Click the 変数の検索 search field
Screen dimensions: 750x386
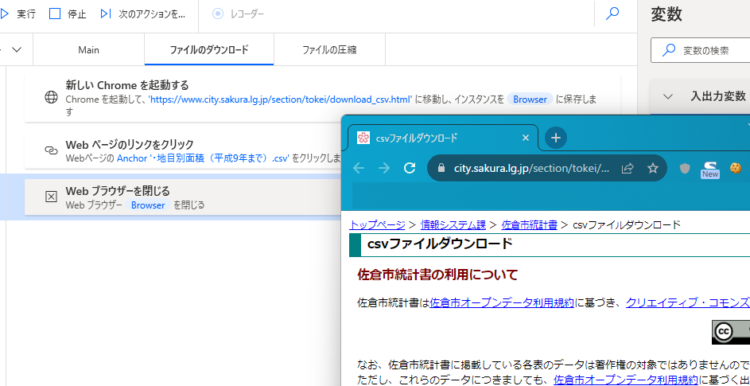(700, 50)
